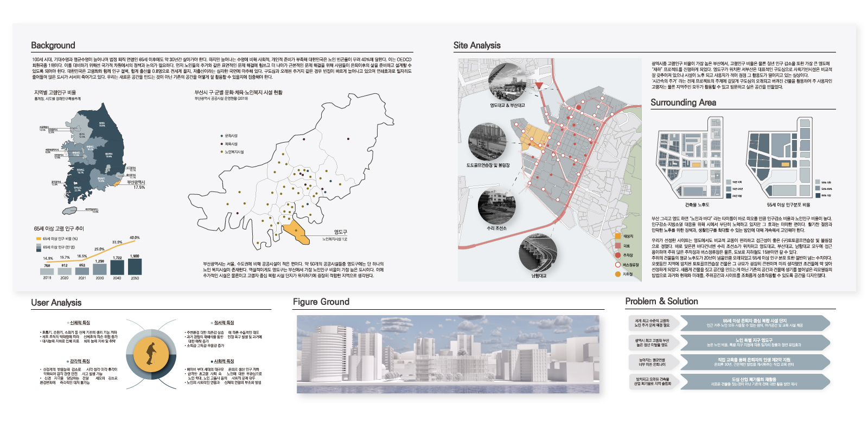Click the 14.9% line chart label
868x434 pixels.
click(48, 258)
